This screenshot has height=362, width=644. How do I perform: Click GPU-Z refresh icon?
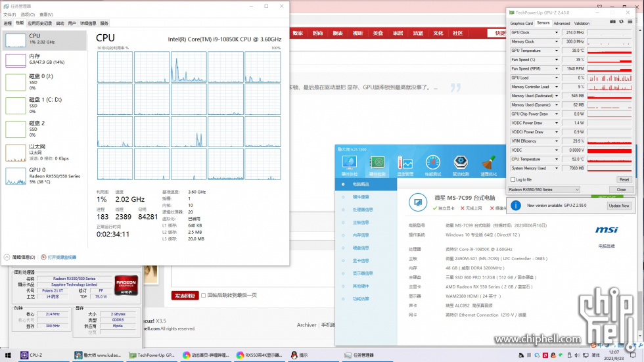622,22
